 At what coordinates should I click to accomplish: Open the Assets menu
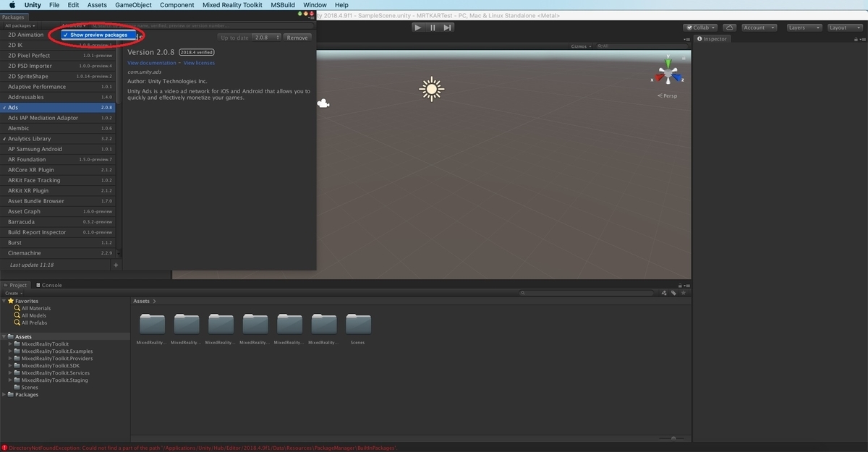click(97, 5)
